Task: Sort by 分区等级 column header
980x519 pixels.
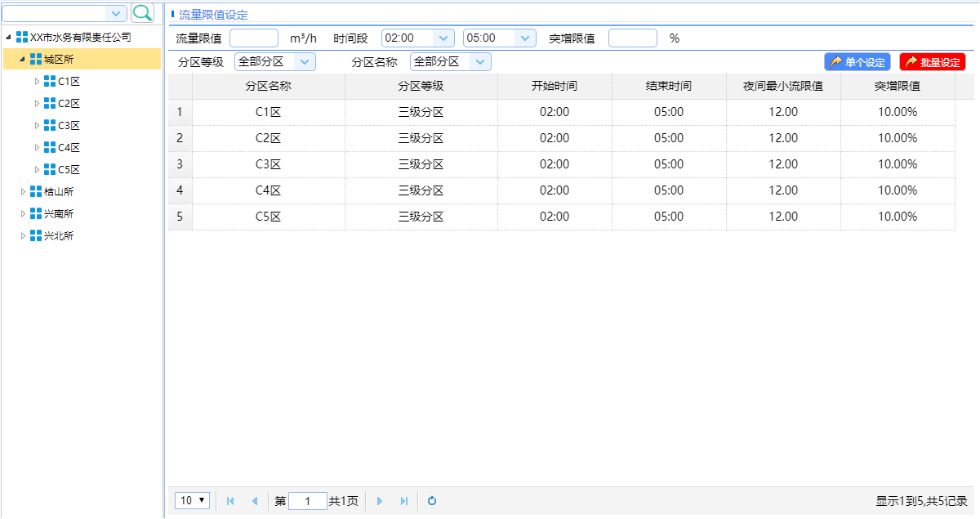Action: pyautogui.click(x=421, y=86)
